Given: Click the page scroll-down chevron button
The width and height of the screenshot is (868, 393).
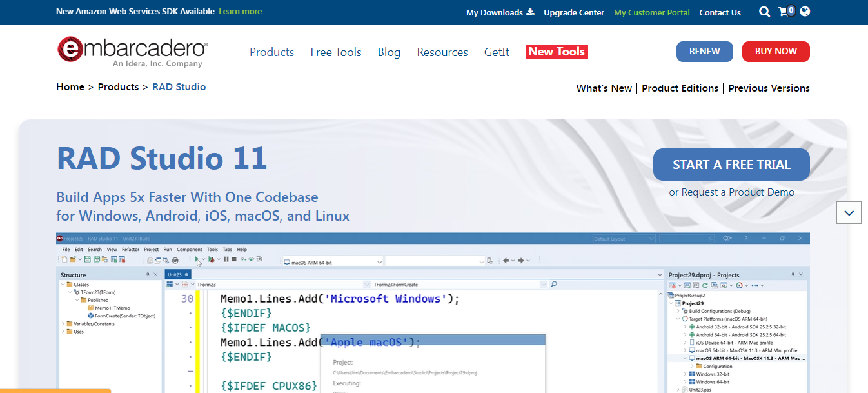Looking at the screenshot, I should point(849,212).
